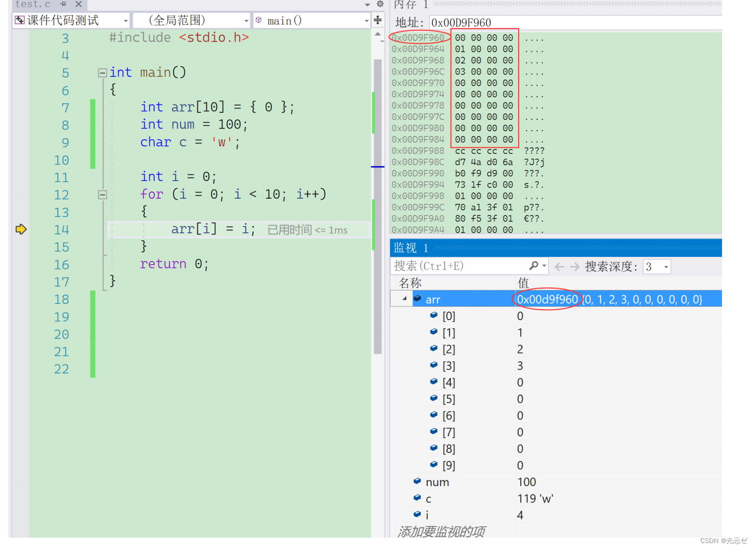Click code line 'return 0;'
The height and width of the screenshot is (549, 756).
(x=174, y=264)
